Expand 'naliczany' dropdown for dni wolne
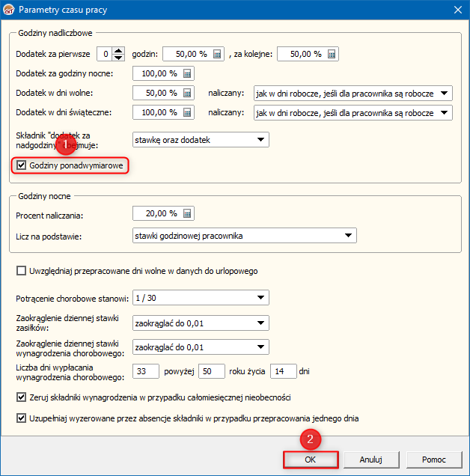 tap(353, 94)
